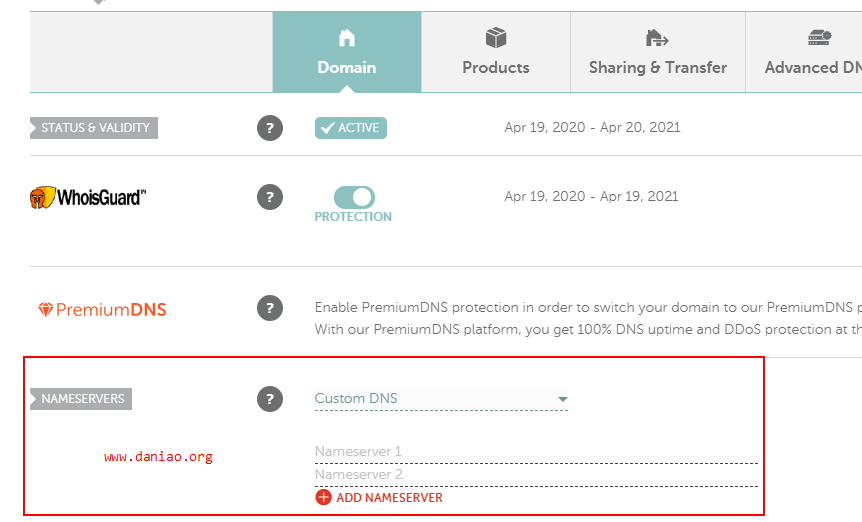Screen dimensions: 862x522
Task: Open help for Status & Validity
Action: (x=270, y=128)
